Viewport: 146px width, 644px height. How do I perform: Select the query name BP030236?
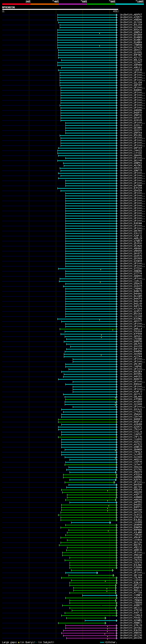[x=8, y=8]
